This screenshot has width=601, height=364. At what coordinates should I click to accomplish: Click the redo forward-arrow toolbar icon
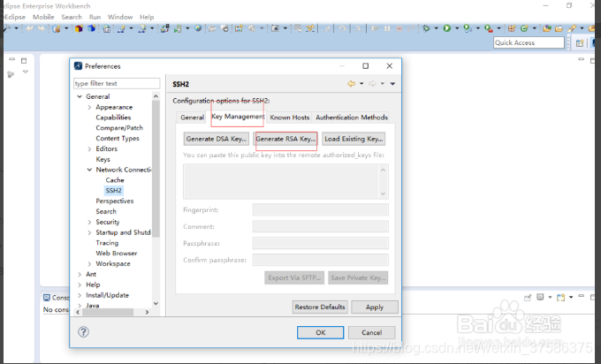point(41,28)
